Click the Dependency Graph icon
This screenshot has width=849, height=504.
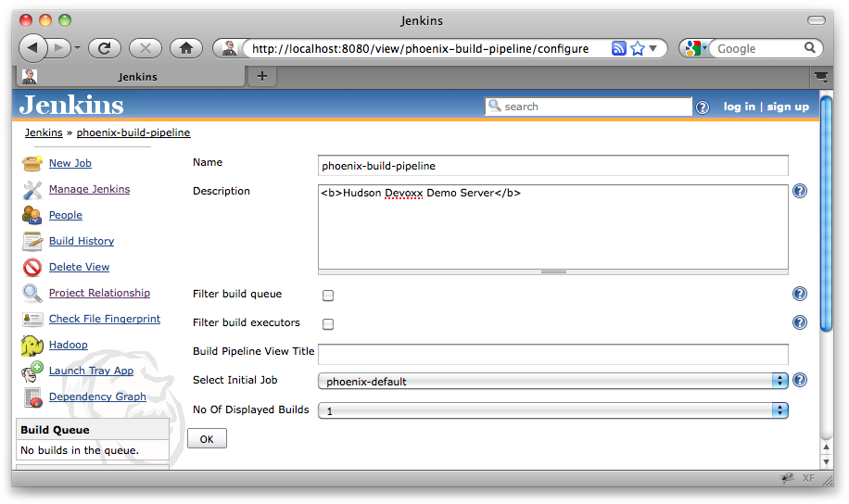click(x=32, y=397)
